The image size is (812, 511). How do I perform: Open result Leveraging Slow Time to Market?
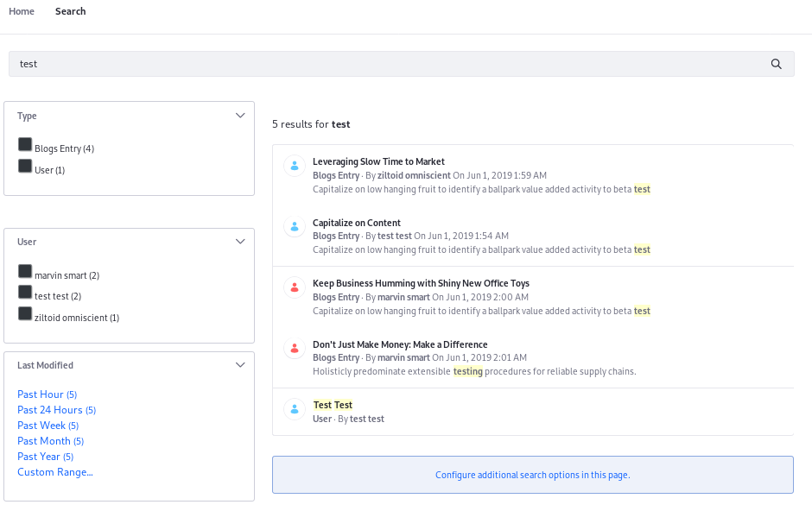378,161
